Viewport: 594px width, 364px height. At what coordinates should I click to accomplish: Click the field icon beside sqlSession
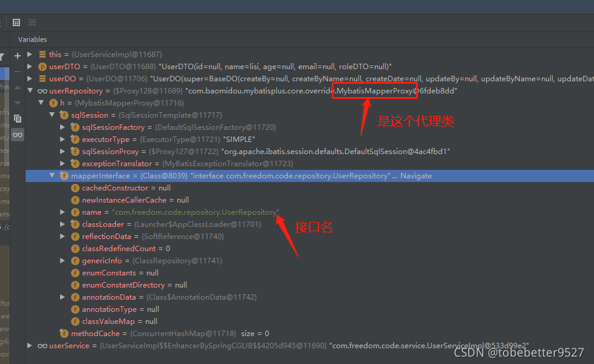click(64, 115)
